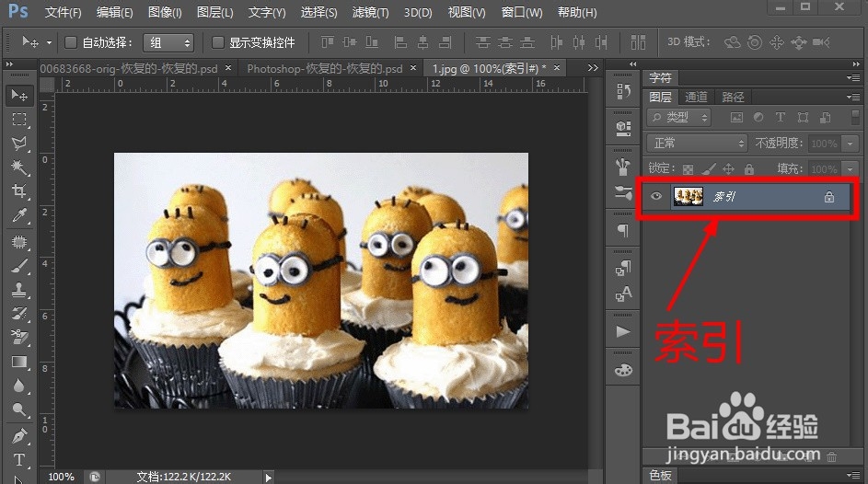The height and width of the screenshot is (484, 868).
Task: Select the Dodge tool
Action: 19,409
